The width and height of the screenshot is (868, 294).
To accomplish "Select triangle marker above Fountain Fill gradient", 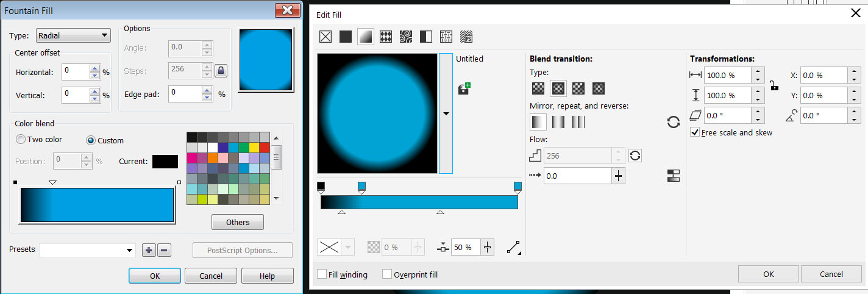I will pyautogui.click(x=52, y=182).
